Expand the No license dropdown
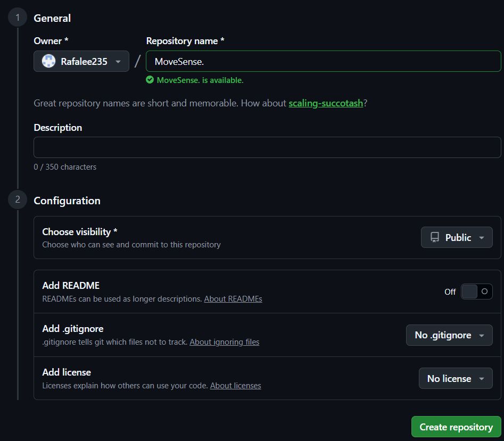The image size is (504, 441). pos(456,378)
